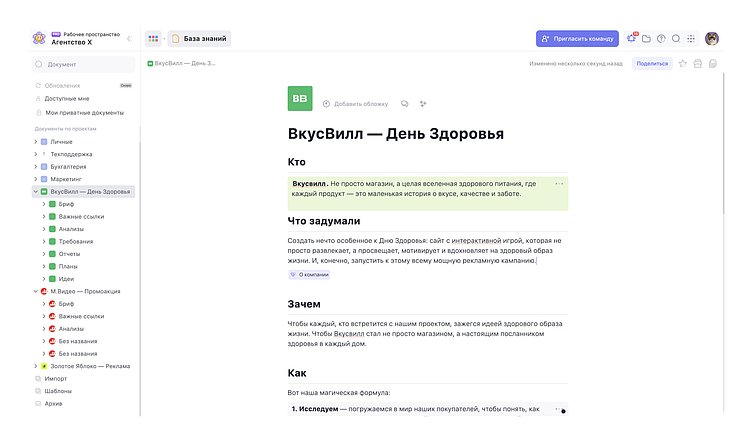751x443 pixels.
Task: Click the ВкусВилл — День Здоровья title
Action: pos(396,134)
